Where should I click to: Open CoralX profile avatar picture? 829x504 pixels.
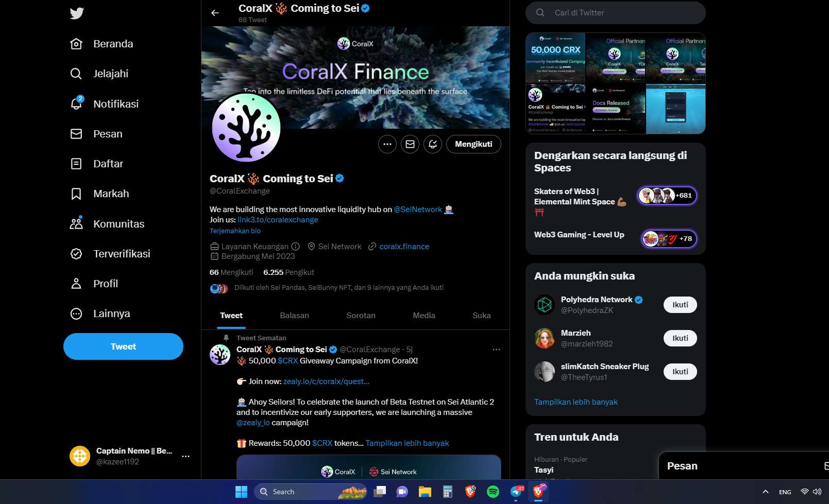[x=246, y=128]
